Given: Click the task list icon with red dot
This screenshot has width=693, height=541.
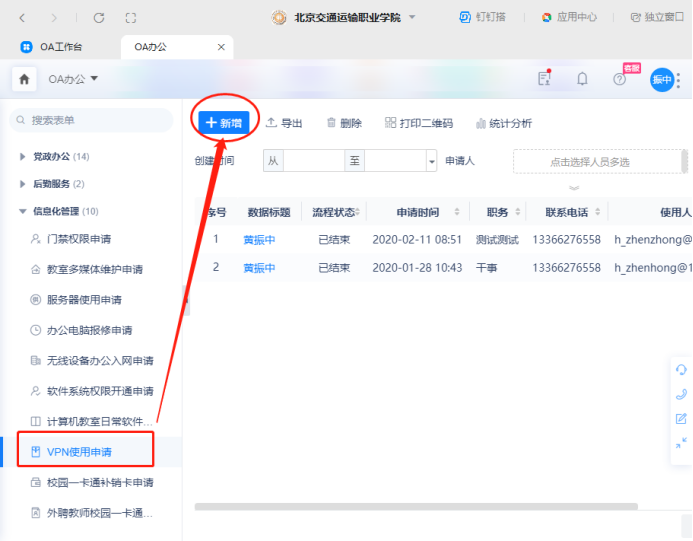Looking at the screenshot, I should tap(544, 79).
